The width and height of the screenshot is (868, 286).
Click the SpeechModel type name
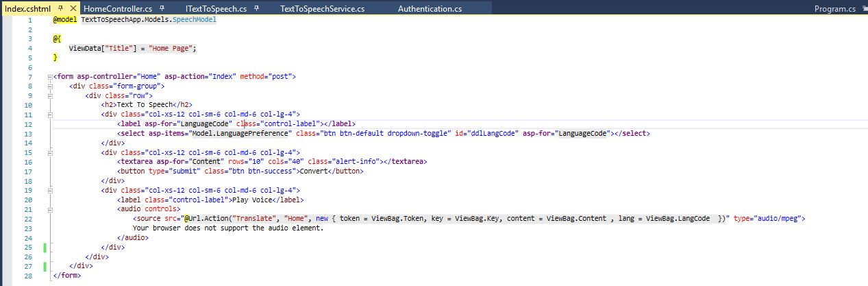coord(195,20)
